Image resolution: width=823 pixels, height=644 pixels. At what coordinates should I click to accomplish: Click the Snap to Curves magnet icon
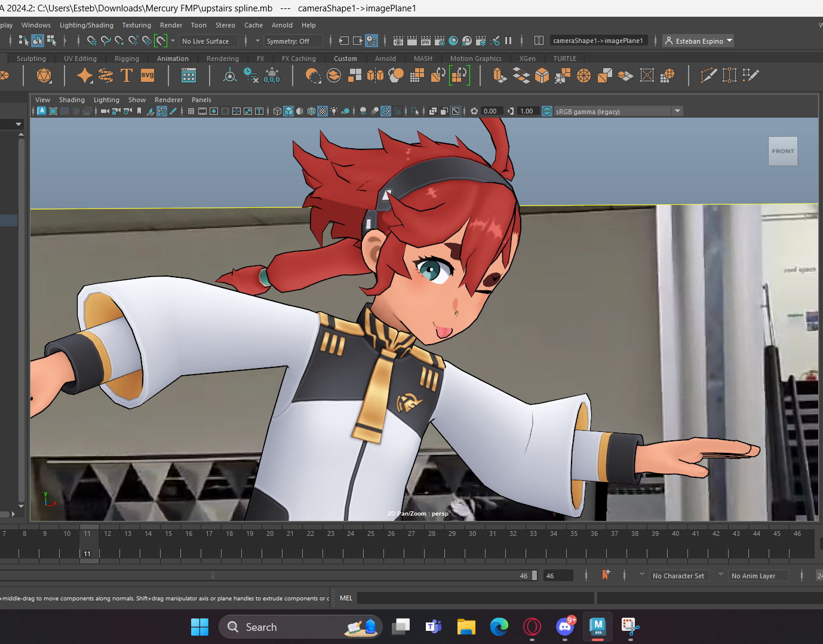tap(106, 41)
